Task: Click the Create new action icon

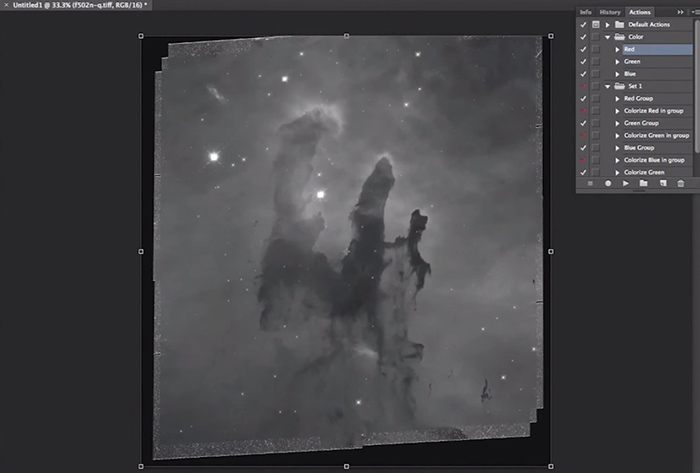Action: [661, 184]
